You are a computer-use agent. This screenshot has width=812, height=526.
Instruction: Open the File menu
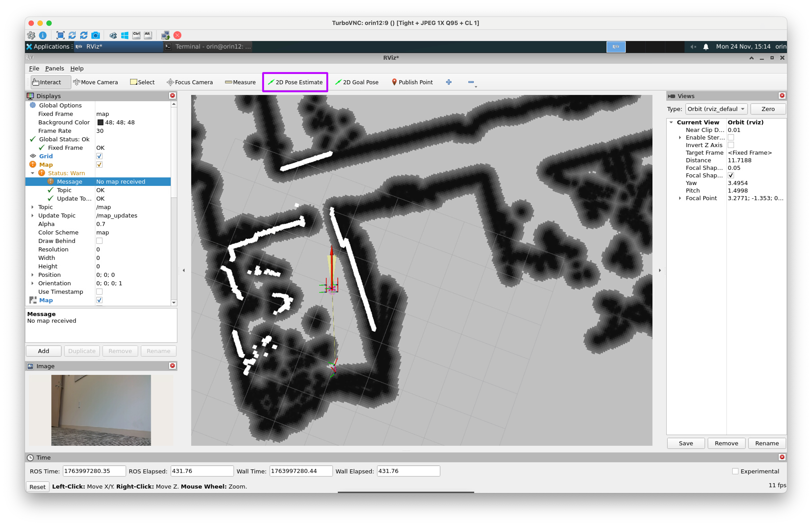34,68
